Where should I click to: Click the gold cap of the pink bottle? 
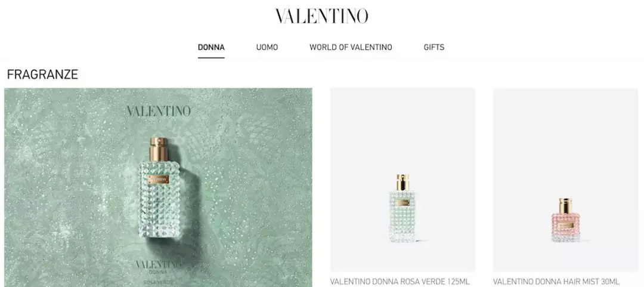pyautogui.click(x=565, y=206)
